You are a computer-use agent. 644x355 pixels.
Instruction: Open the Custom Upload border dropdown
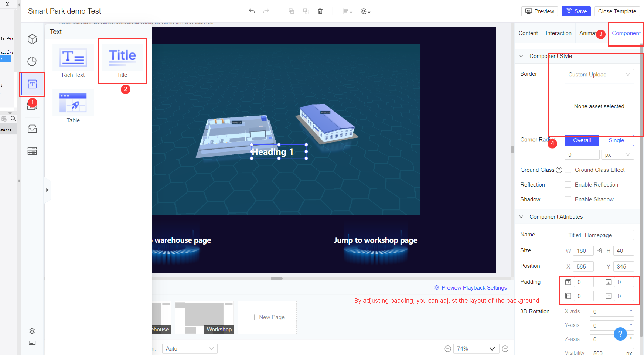tap(599, 74)
